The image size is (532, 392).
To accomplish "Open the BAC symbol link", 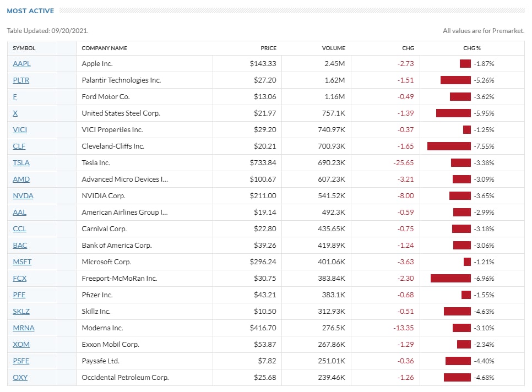I will (20, 246).
